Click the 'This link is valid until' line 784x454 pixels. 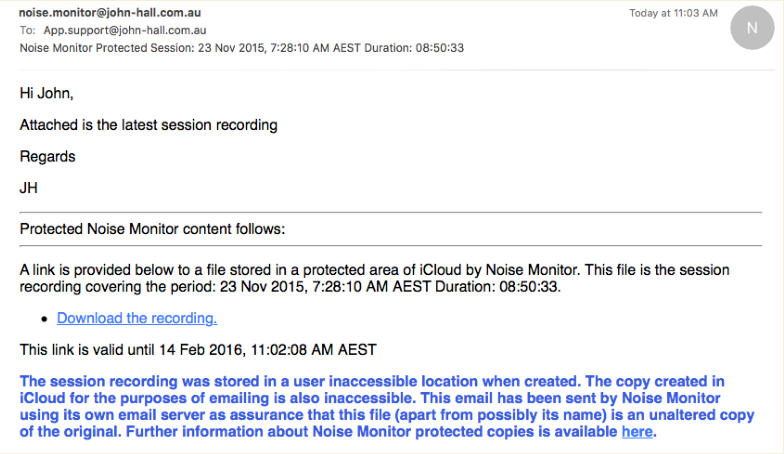tap(198, 349)
